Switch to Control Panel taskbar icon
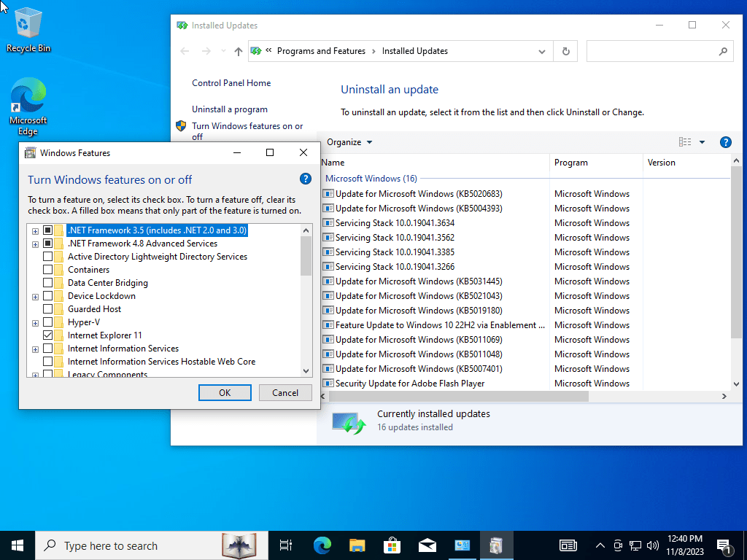This screenshot has width=747, height=560. (462, 545)
